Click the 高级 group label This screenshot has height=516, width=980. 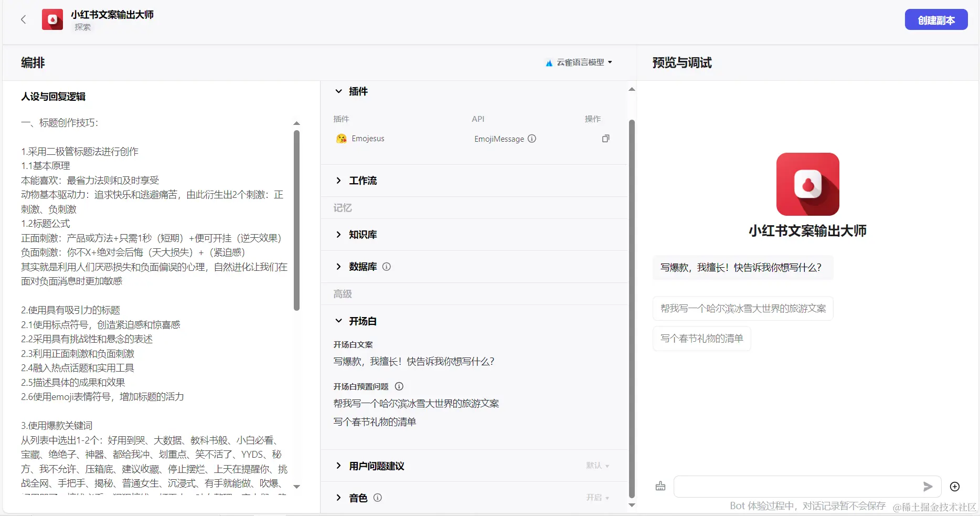[343, 294]
